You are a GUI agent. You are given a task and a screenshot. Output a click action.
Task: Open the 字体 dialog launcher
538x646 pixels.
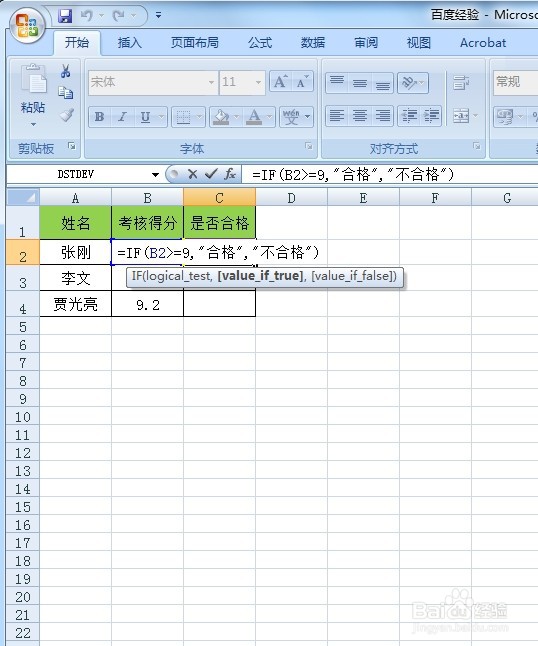pos(309,146)
